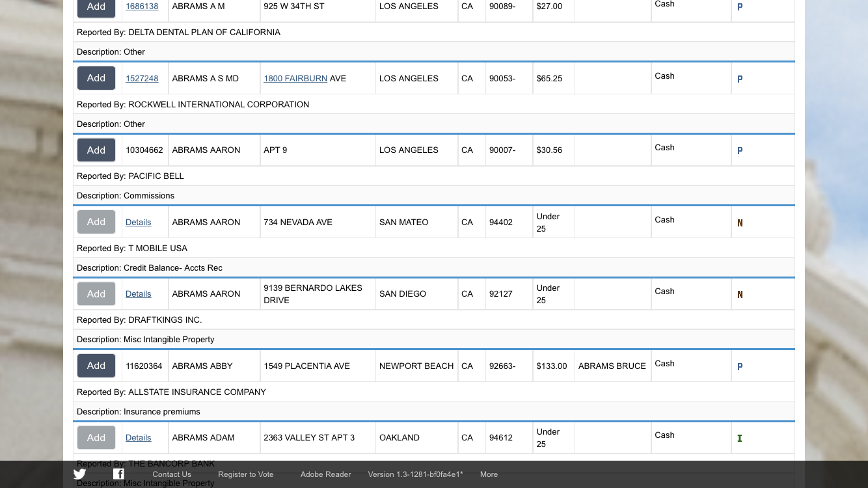Click city OAKLAND
868x488 pixels.
[400, 437]
